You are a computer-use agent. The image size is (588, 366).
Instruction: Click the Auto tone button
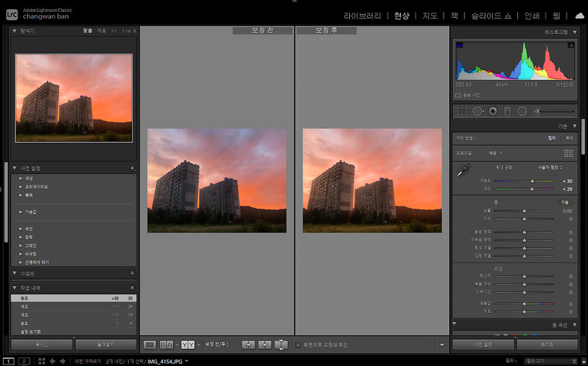click(x=565, y=202)
